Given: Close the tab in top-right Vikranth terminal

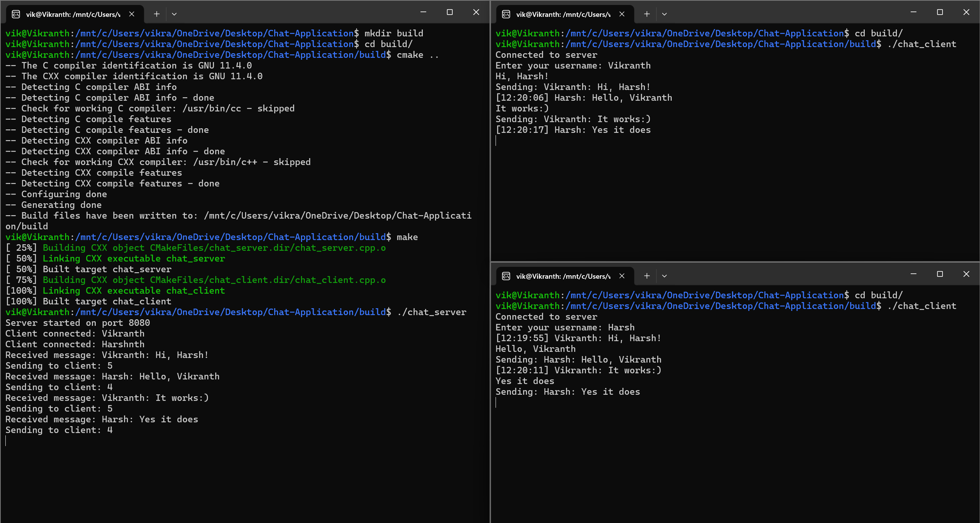Looking at the screenshot, I should pos(622,14).
